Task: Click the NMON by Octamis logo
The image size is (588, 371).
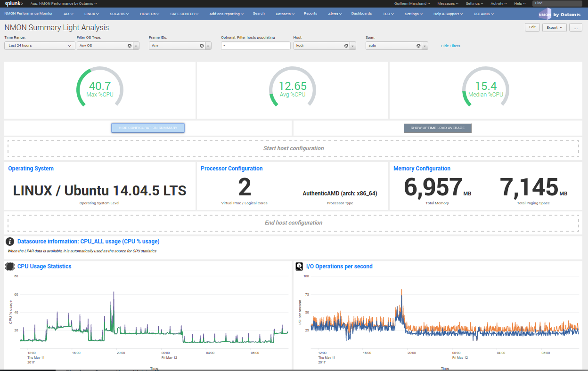Action: point(559,14)
